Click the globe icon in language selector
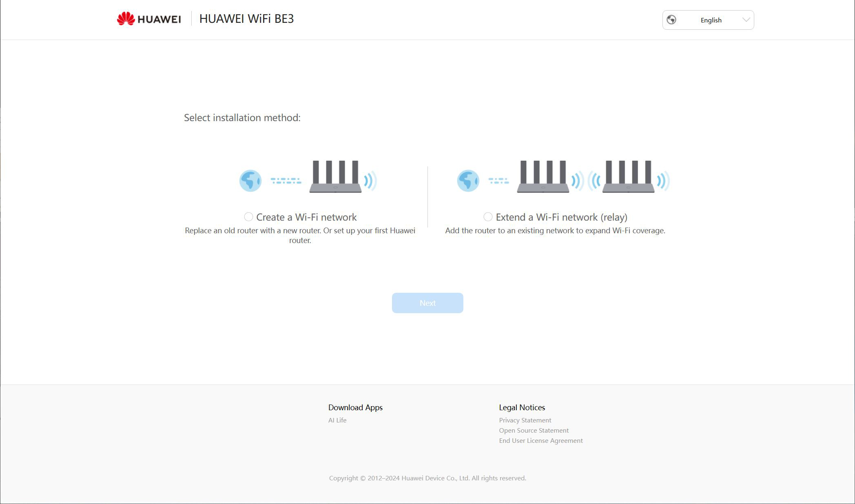Viewport: 855px width, 504px height. [671, 20]
